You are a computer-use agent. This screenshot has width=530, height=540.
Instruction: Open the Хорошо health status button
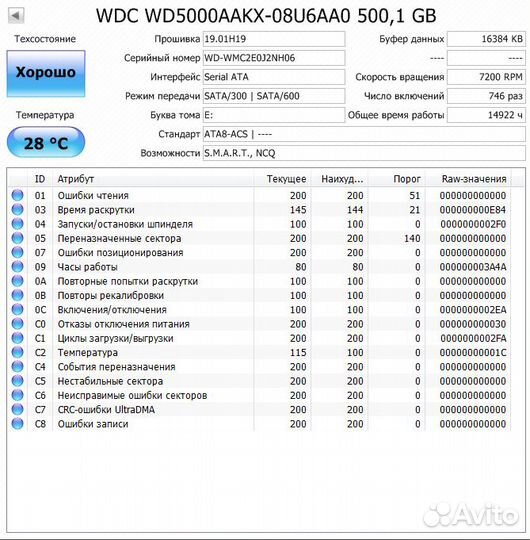coord(46,74)
